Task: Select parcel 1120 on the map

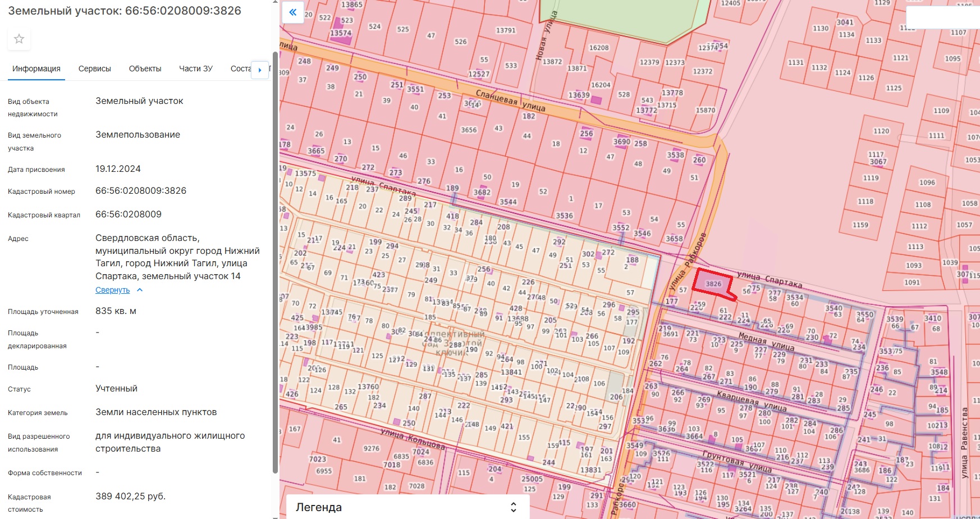Action: click(881, 131)
